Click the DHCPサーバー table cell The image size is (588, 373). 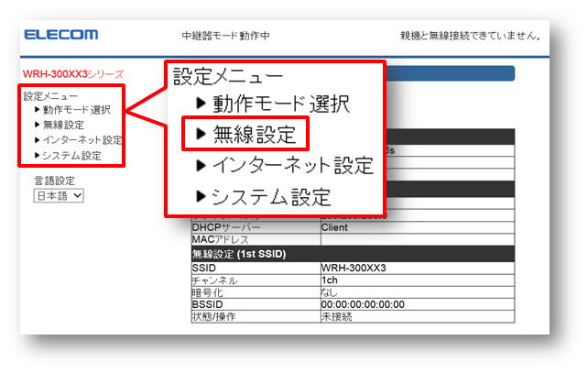(256, 227)
